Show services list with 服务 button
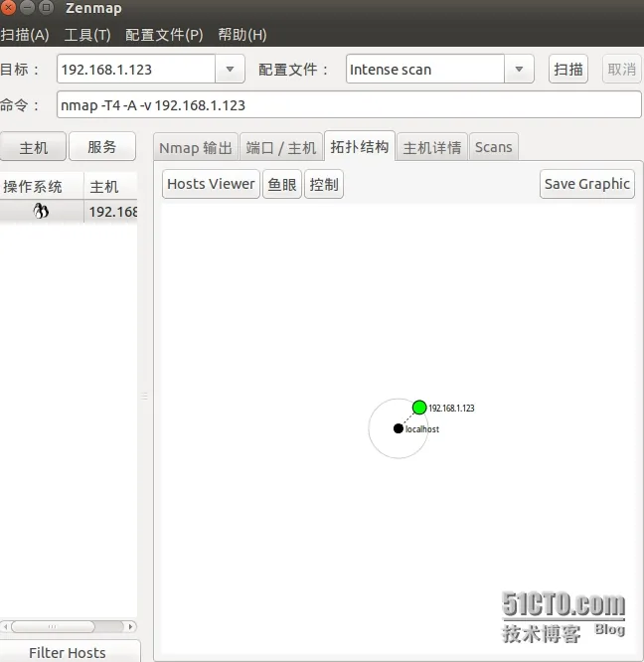Viewport: 644px width, 662px height. 102,146
